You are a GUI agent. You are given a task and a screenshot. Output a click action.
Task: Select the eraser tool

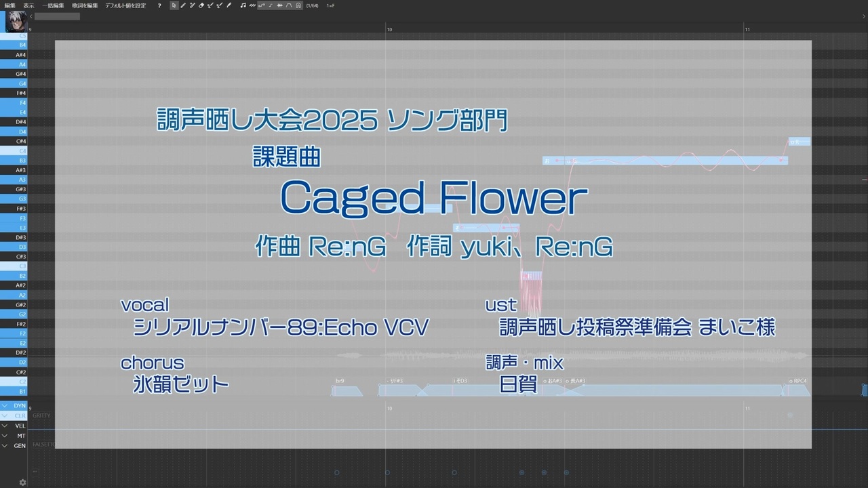click(201, 5)
